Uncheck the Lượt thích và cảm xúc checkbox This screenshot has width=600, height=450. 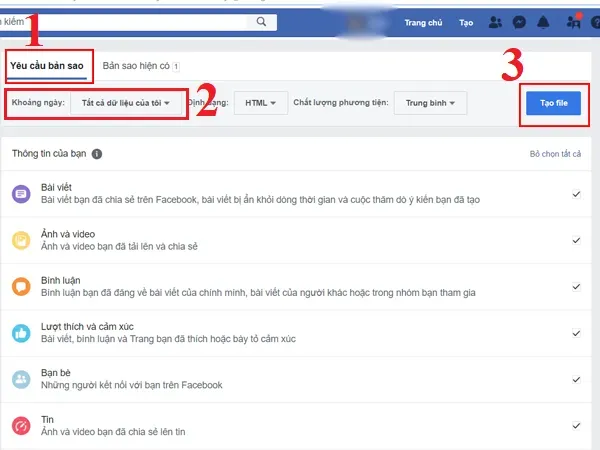576,333
